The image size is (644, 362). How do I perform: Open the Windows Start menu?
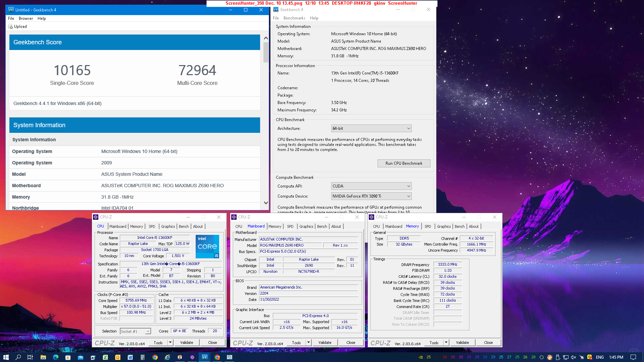pos(6,357)
